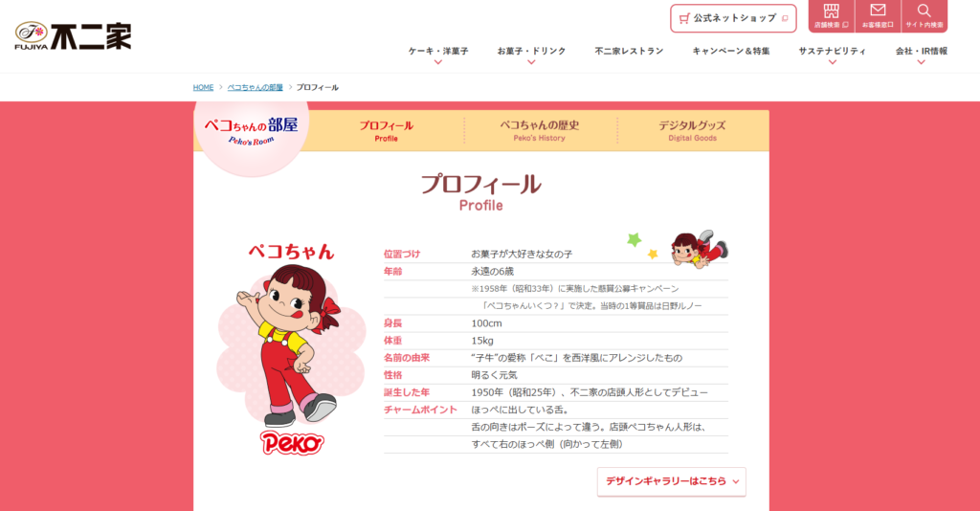980x511 pixels.
Task: Switch to the ペコちゃんの歴史 tab
Action: point(539,130)
